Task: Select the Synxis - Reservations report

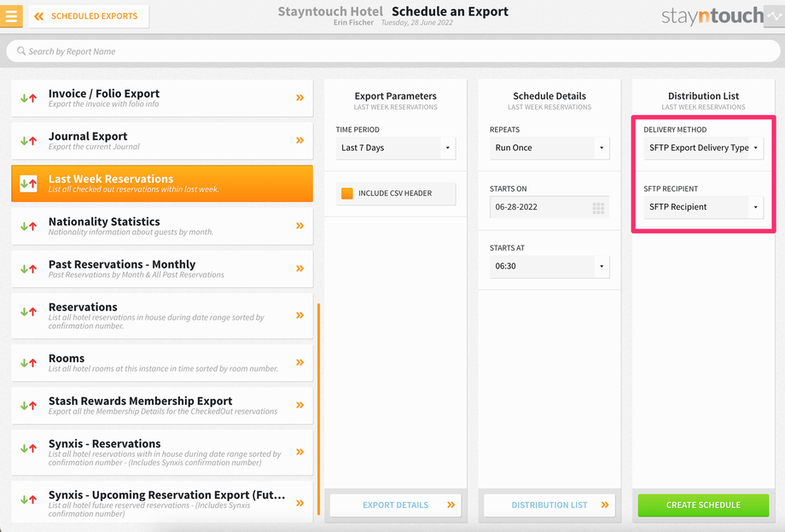Action: click(x=162, y=453)
